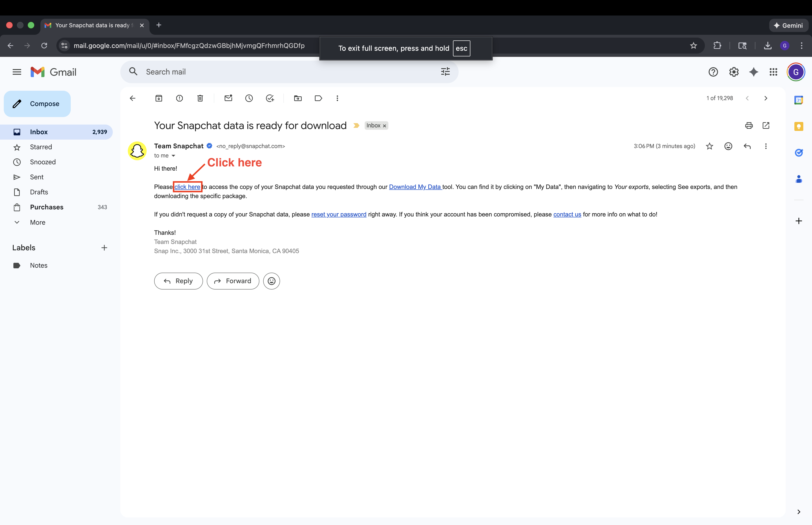Add an emoji reaction to the email
Viewport: 812px width, 525px height.
[x=728, y=146]
